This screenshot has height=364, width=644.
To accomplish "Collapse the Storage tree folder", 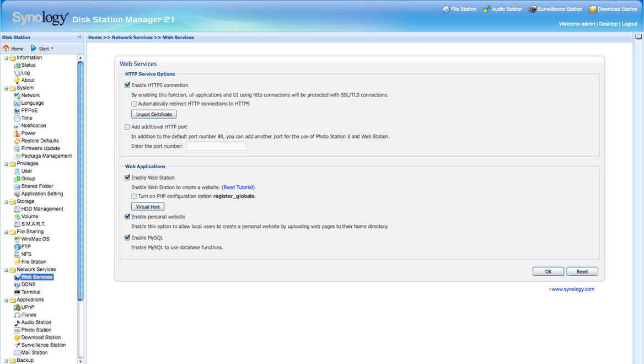I will point(6,202).
